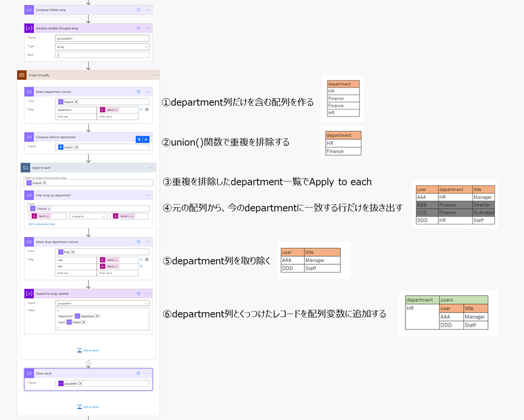Open Apply to each's ellipsis menu

pyautogui.click(x=150, y=167)
